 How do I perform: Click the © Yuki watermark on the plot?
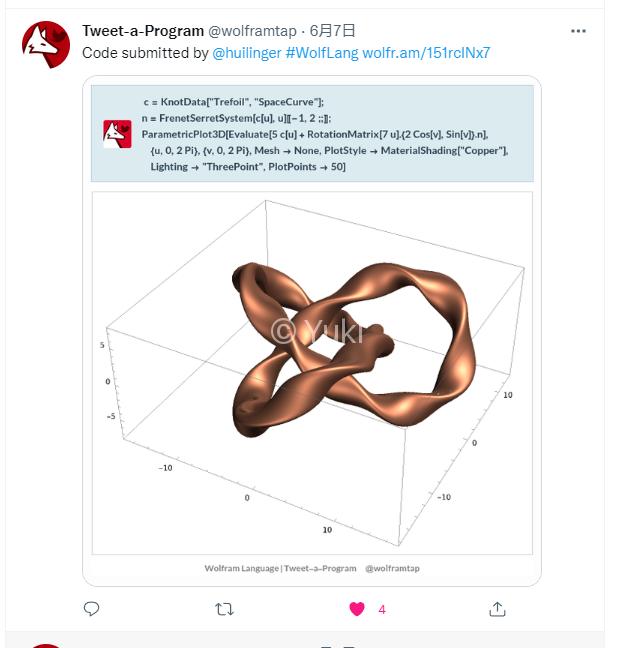[x=317, y=331]
